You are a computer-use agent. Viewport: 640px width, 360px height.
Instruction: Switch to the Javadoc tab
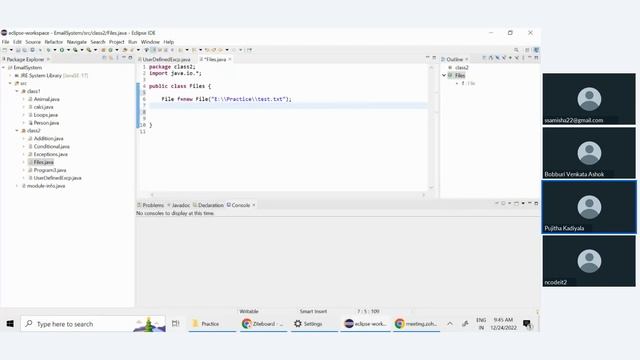(180, 205)
